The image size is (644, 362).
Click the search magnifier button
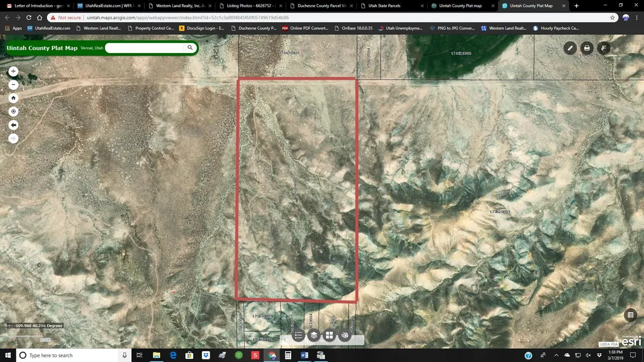[190, 48]
